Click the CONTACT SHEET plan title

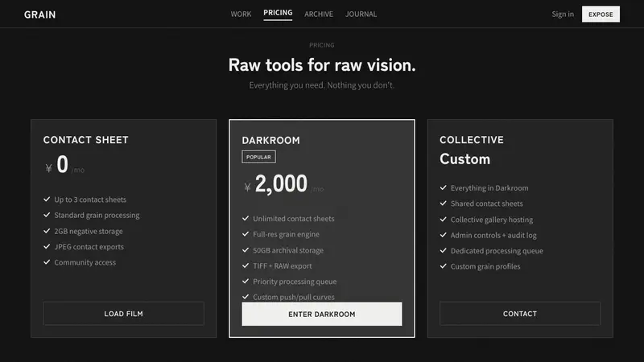pos(86,140)
